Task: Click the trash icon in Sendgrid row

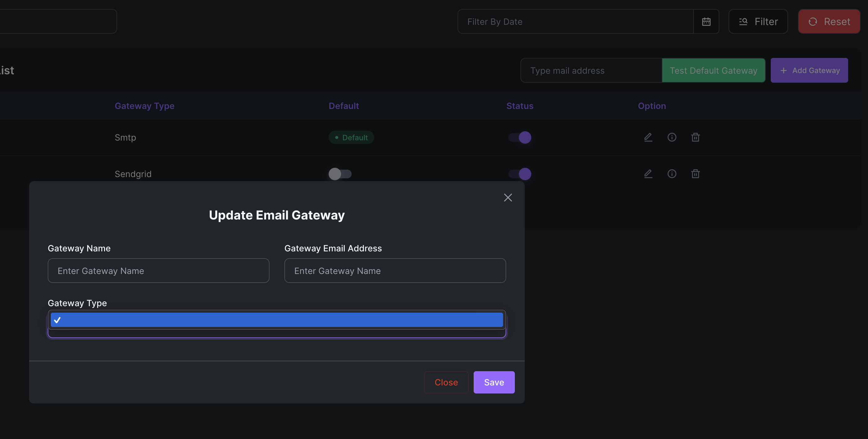Action: tap(695, 174)
